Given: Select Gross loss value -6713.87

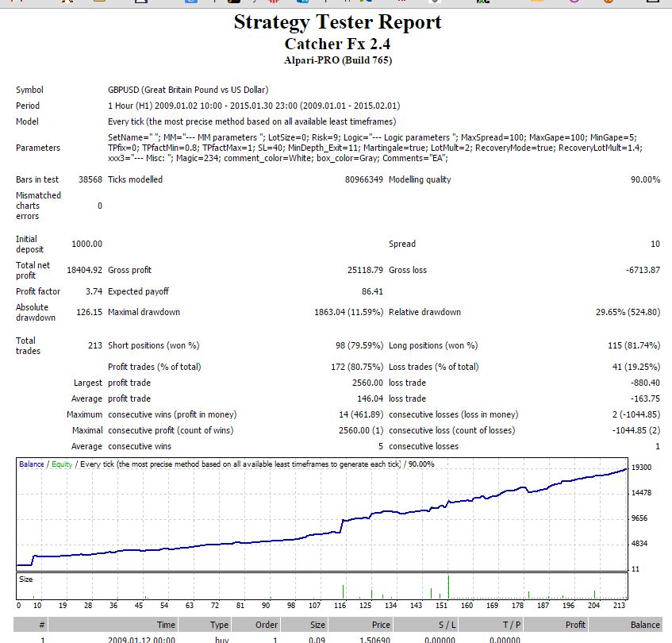Looking at the screenshot, I should point(643,270).
